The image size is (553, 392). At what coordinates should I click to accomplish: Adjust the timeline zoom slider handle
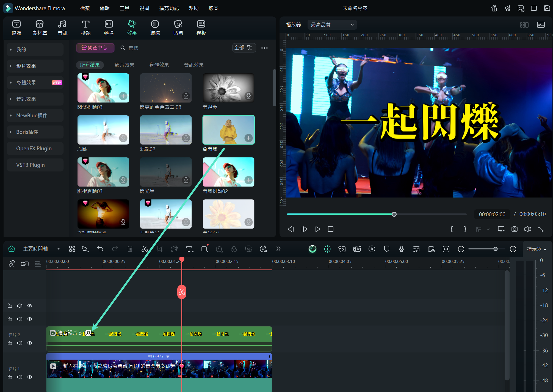495,249
